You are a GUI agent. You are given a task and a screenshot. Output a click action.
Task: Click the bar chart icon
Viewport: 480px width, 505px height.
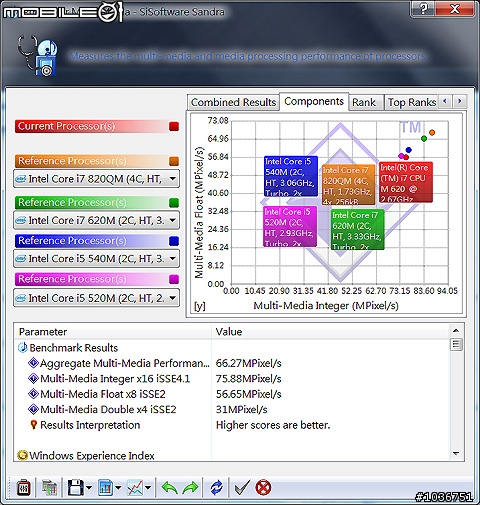click(105, 488)
